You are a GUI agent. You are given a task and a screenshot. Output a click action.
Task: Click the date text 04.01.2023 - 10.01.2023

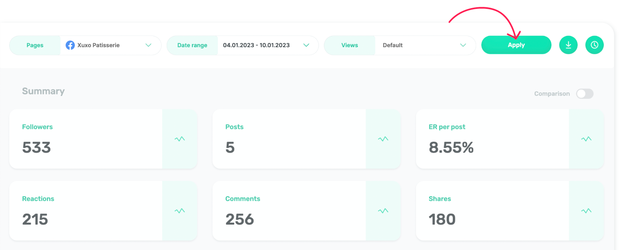[256, 45]
